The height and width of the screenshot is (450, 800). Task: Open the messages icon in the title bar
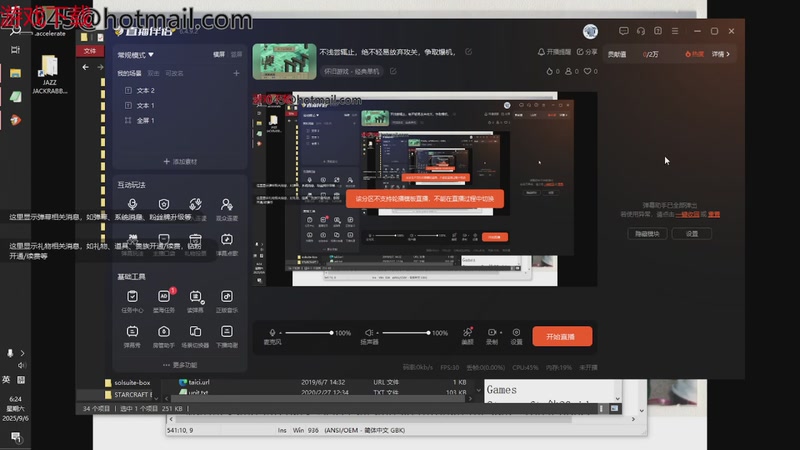623,31
